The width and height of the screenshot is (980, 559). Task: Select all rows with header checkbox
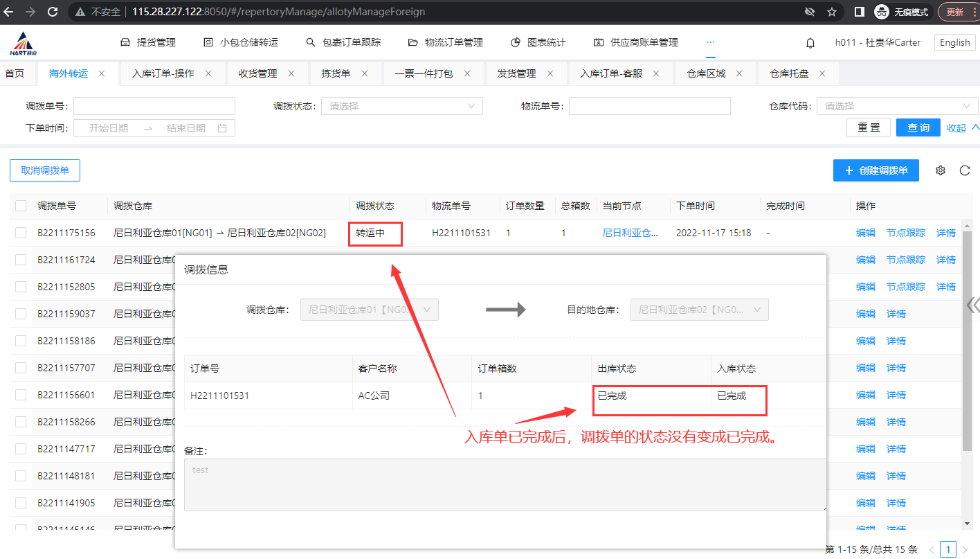(21, 206)
